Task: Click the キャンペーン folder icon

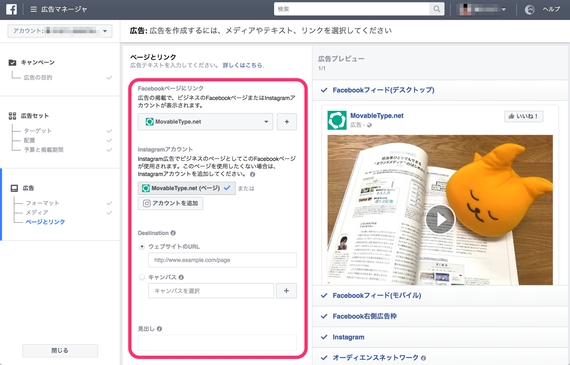Action: point(12,63)
